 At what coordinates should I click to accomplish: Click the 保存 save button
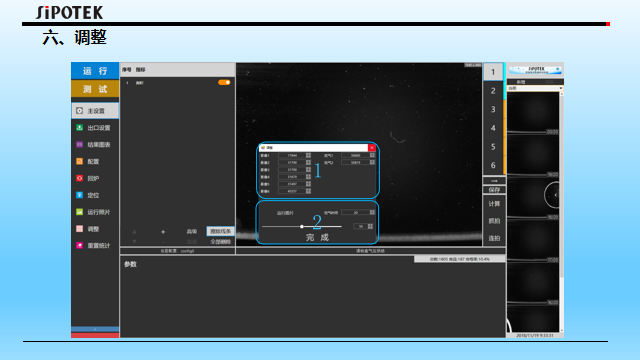494,190
